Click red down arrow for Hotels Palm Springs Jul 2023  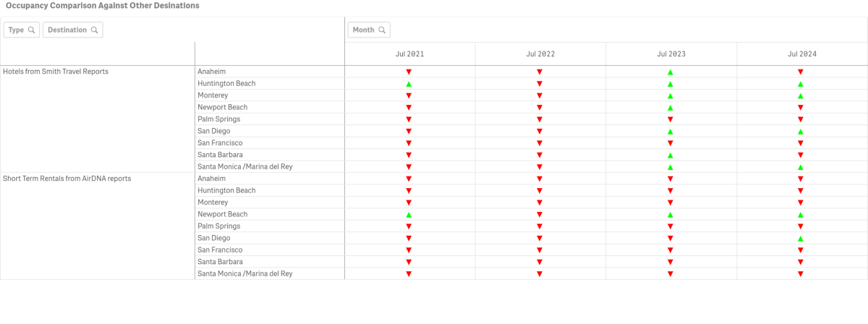coord(671,119)
